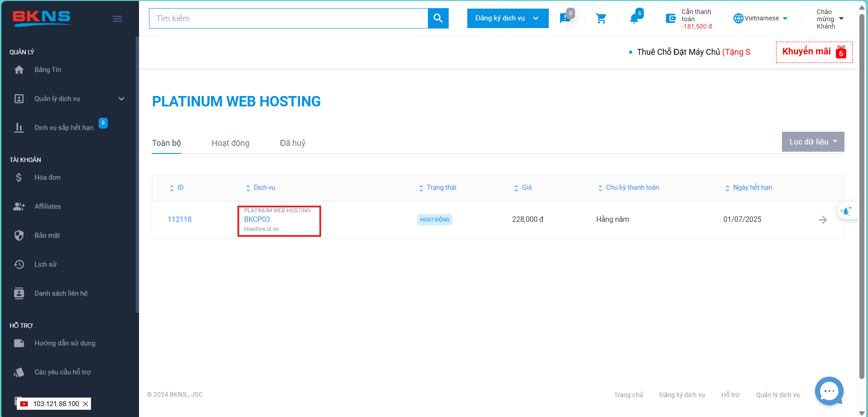Sort table by Dịch vụ column

coord(260,187)
